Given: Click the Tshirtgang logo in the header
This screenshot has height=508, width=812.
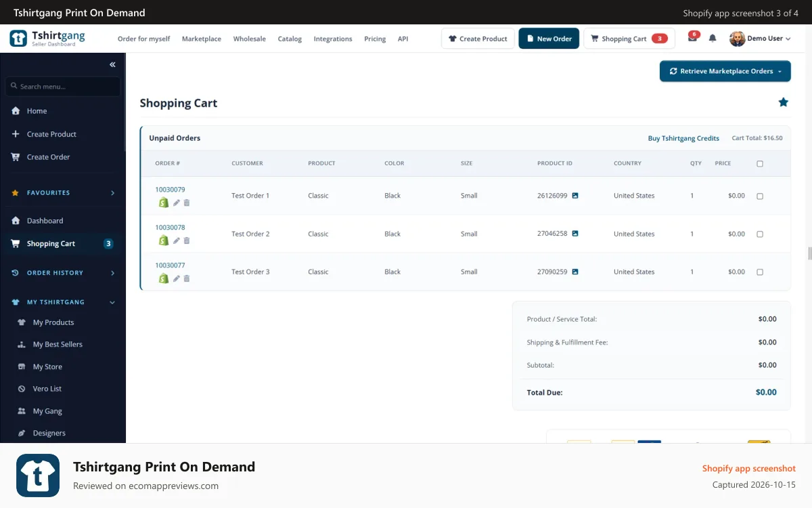Looking at the screenshot, I should pos(47,39).
